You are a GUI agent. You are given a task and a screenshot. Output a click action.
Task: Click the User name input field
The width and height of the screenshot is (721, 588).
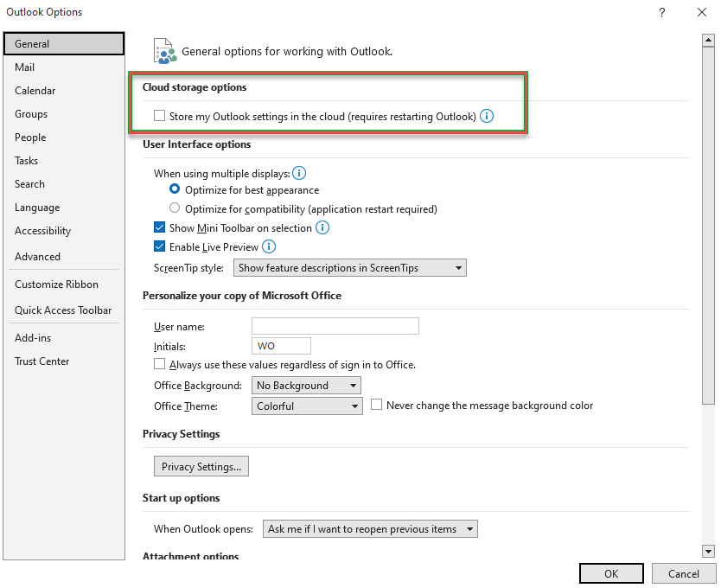pyautogui.click(x=335, y=326)
